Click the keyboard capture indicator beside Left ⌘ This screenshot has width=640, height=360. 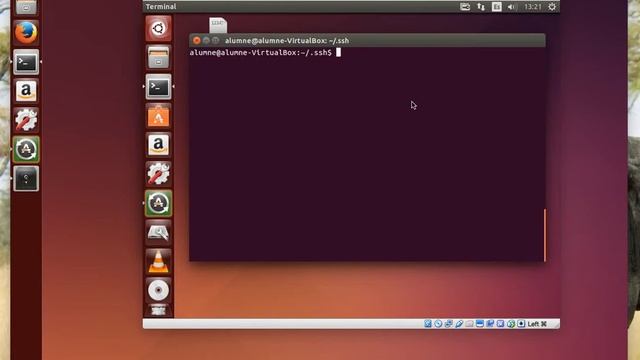tap(521, 324)
